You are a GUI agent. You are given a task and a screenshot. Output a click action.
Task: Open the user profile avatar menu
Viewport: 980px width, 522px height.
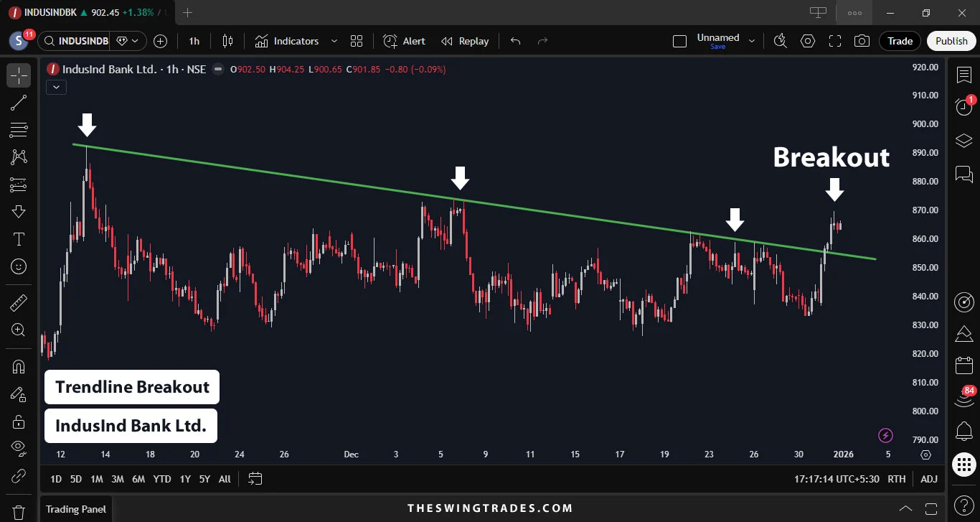click(18, 41)
